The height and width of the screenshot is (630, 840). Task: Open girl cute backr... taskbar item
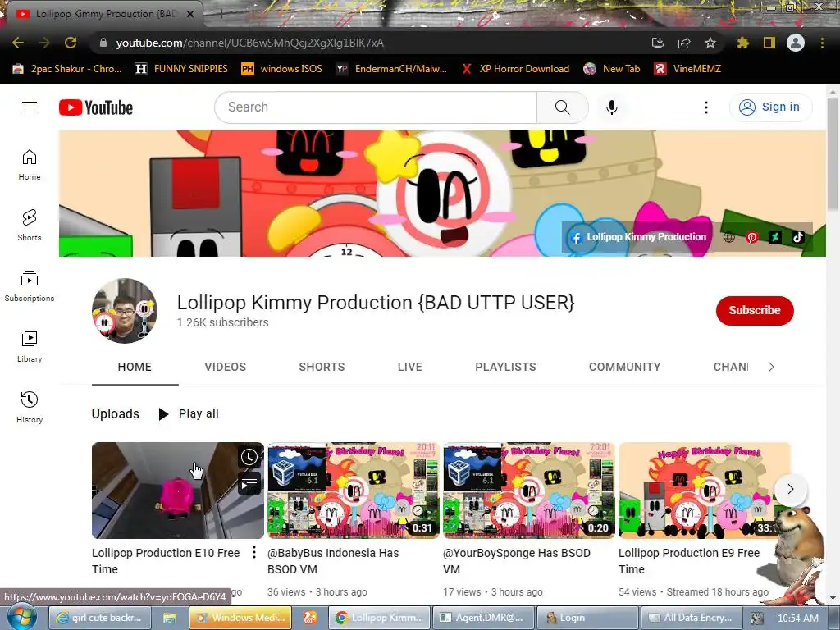[99, 618]
